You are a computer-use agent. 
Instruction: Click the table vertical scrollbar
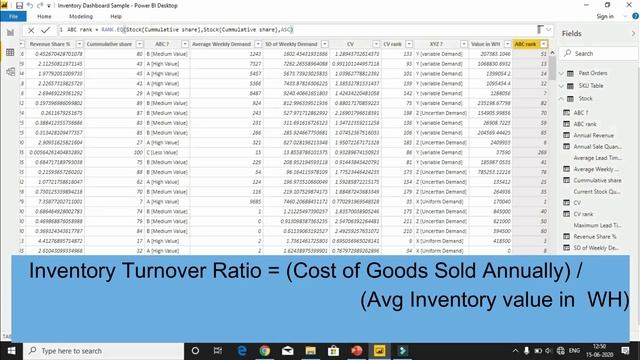coord(552,68)
